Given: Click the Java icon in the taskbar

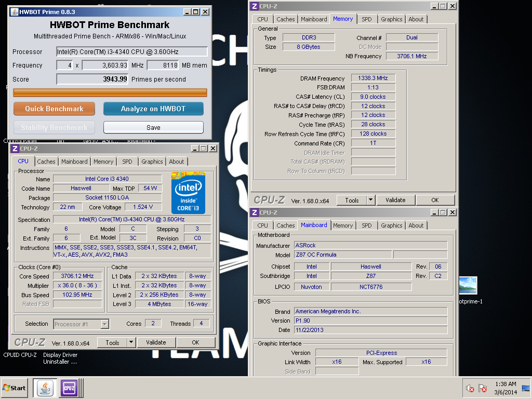Looking at the screenshot, I should (45, 388).
